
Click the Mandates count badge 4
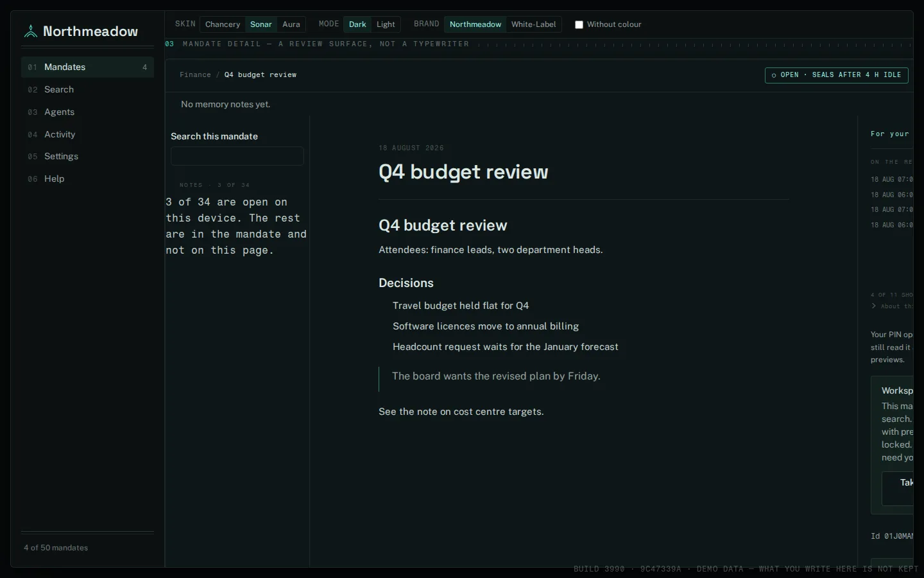point(144,67)
